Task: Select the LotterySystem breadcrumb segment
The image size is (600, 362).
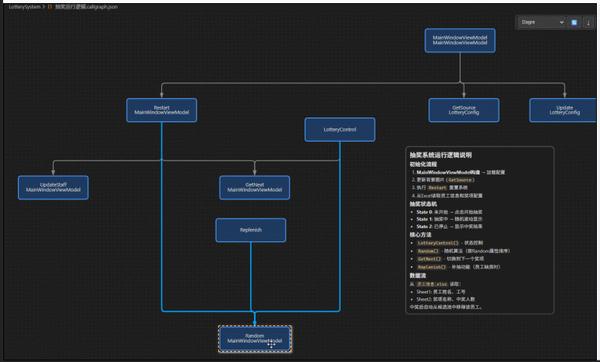Action: (x=24, y=7)
